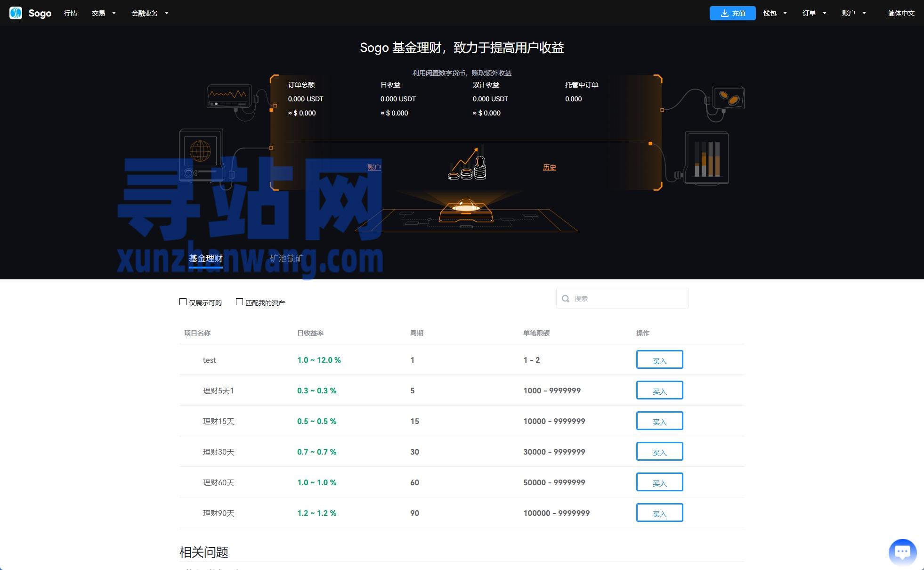Switch to the 矿池锁矿 tab
924x570 pixels.
286,259
